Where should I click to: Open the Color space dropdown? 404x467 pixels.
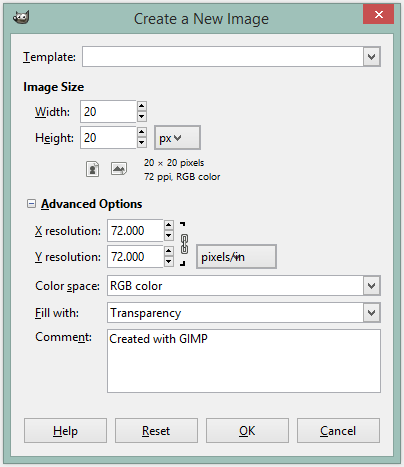[x=372, y=286]
